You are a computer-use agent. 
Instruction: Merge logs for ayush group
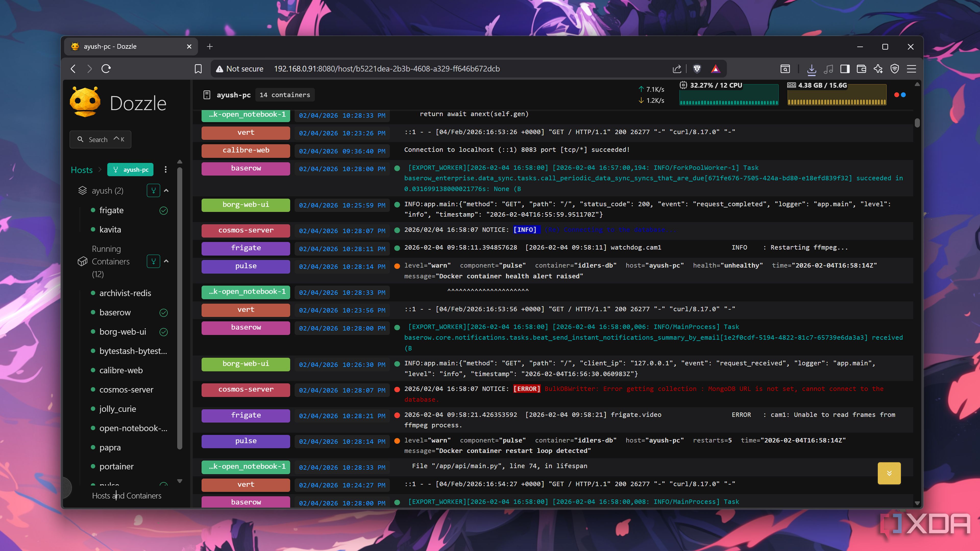[153, 191]
